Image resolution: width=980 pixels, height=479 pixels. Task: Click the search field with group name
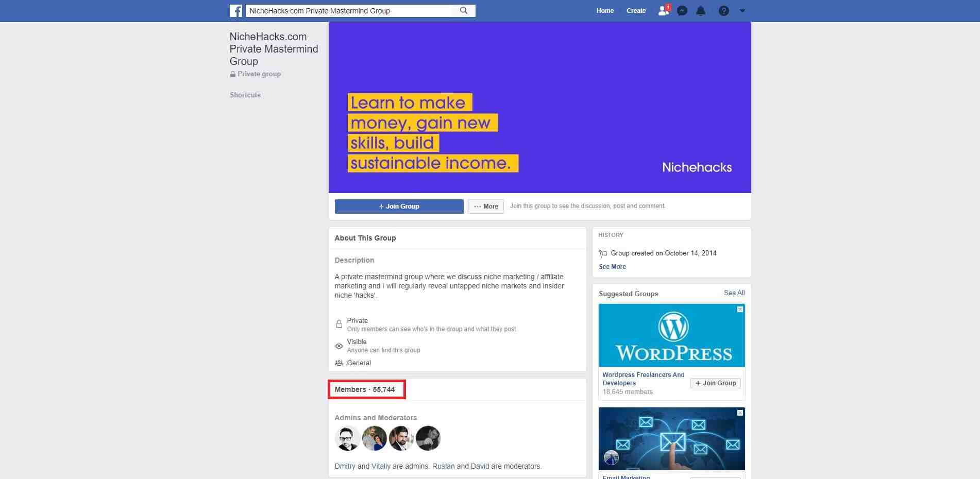coord(349,11)
